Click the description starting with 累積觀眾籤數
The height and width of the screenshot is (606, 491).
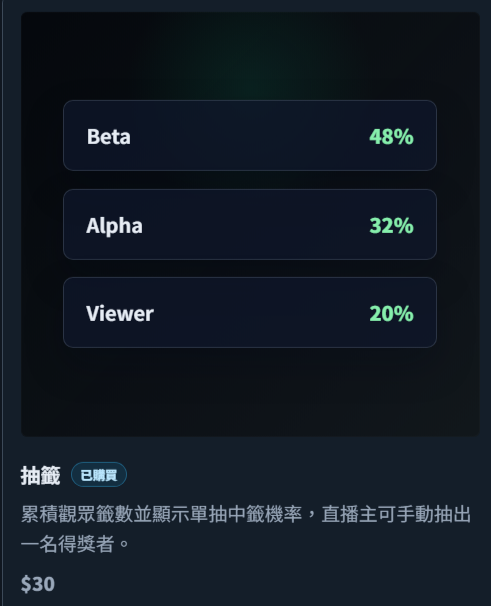[x=246, y=529]
